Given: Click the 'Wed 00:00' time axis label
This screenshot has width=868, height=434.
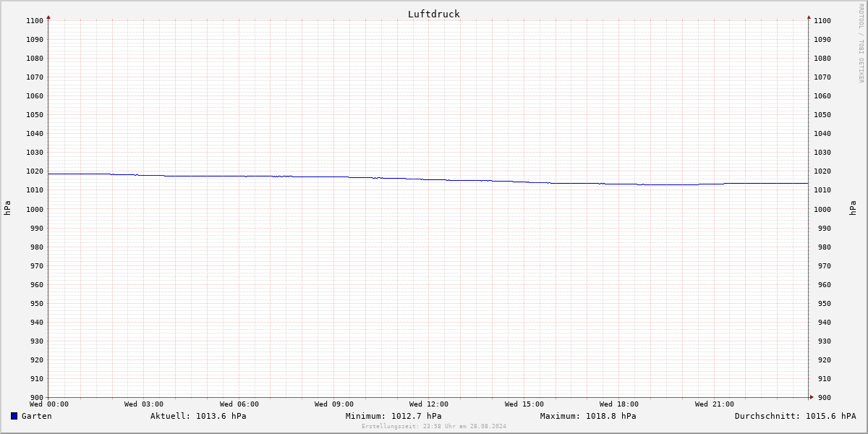Looking at the screenshot, I should (x=49, y=404).
